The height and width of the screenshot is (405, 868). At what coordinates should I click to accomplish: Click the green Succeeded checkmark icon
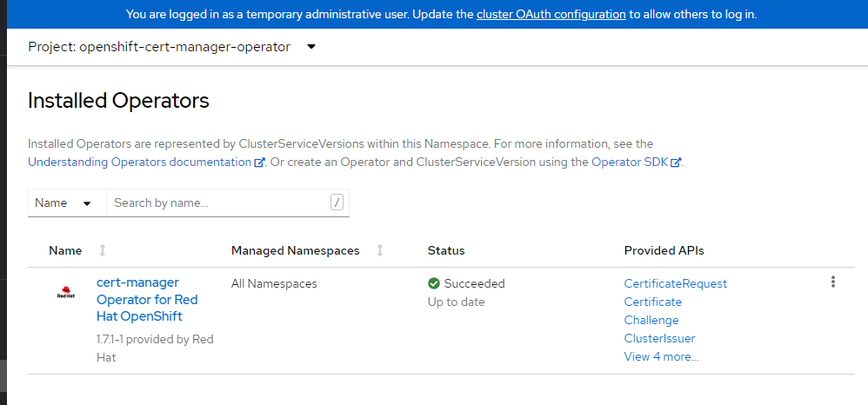point(434,284)
